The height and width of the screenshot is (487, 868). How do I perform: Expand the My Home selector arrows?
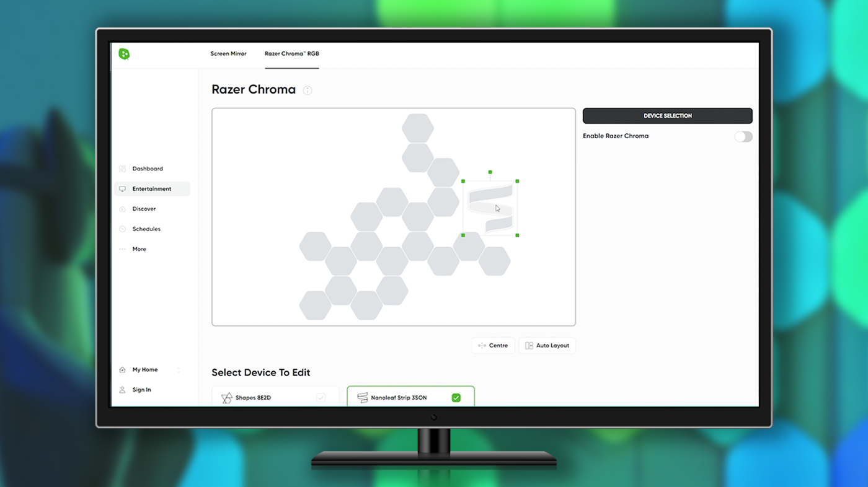(179, 370)
